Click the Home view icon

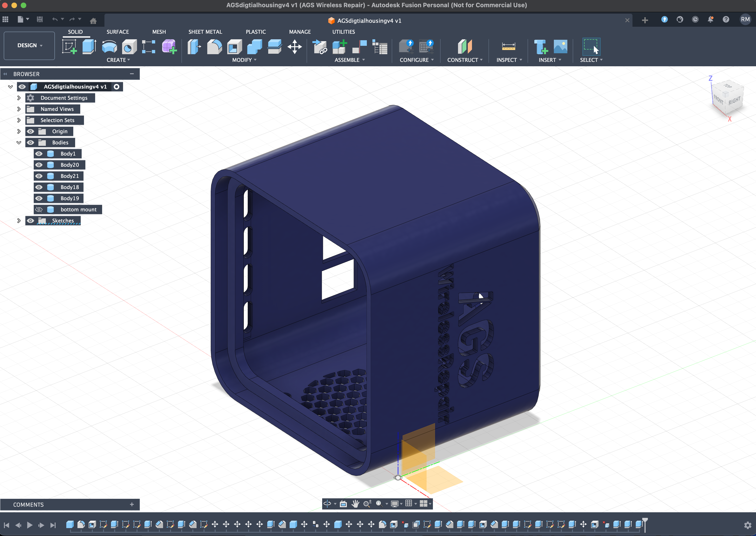(x=93, y=21)
